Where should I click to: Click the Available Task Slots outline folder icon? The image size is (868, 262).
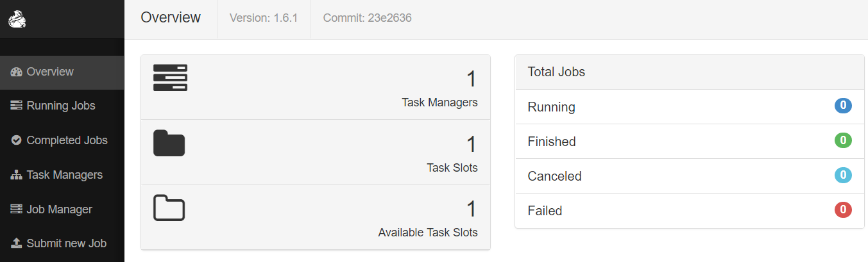pos(169,208)
